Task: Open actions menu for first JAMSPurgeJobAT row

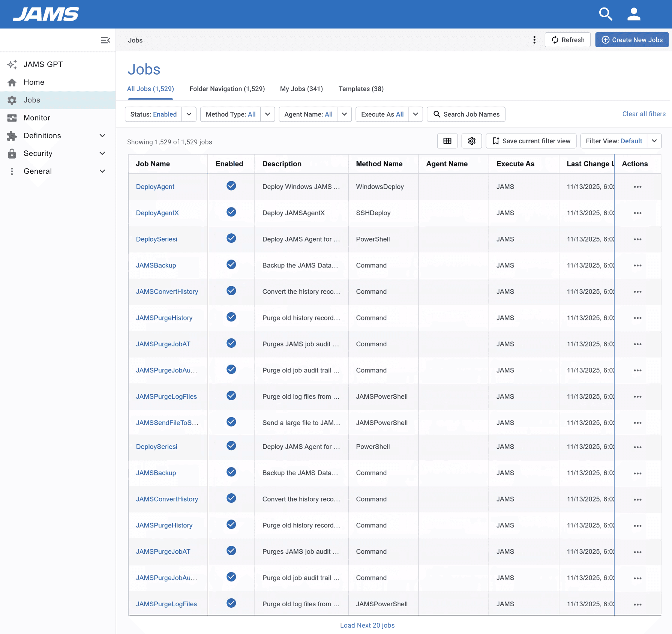Action: 637,344
